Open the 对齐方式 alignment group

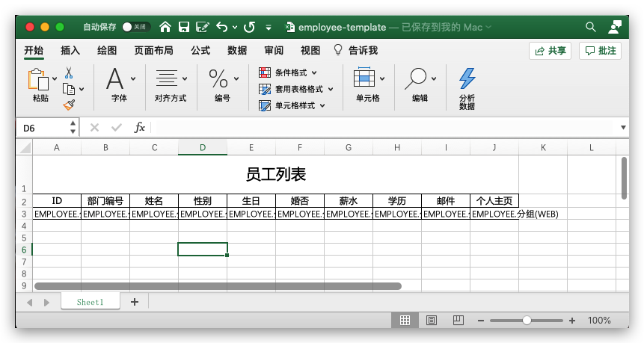tap(171, 85)
